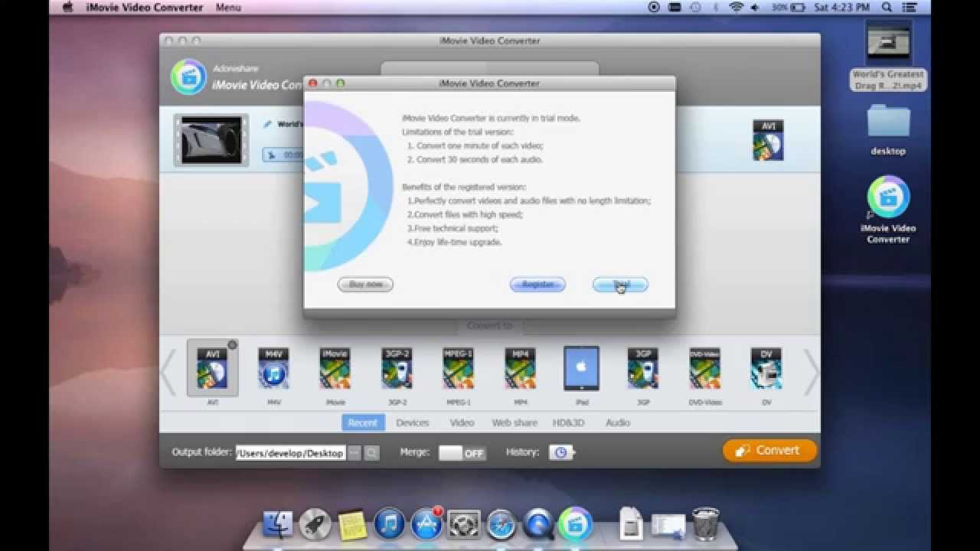
Task: Open the output folder with the magnifier icon
Action: [x=371, y=453]
